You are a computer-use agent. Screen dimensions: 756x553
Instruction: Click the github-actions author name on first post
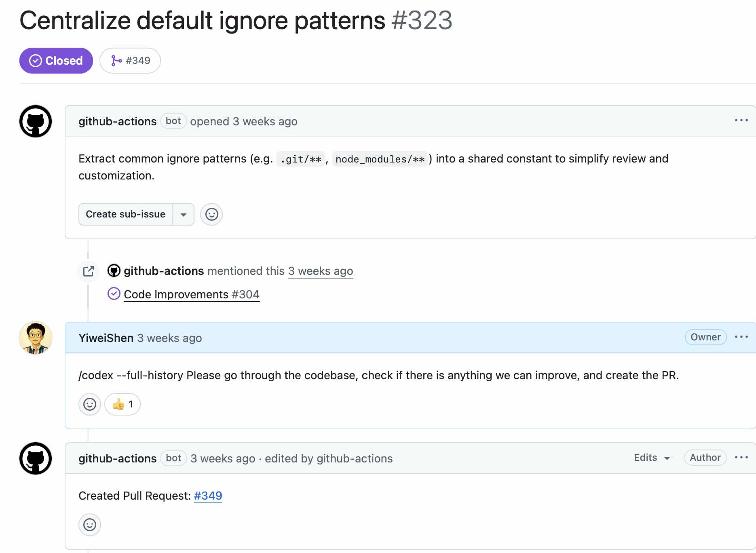point(117,121)
